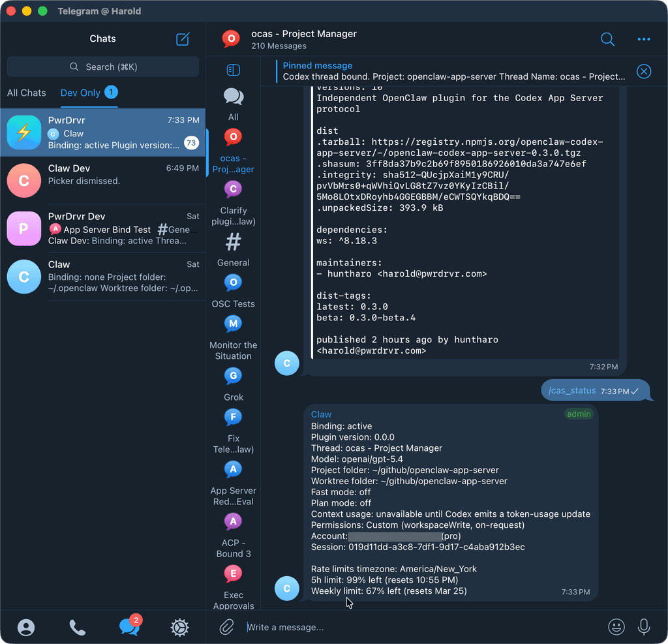Open the General hashtag topic
The image size is (668, 644).
click(234, 250)
